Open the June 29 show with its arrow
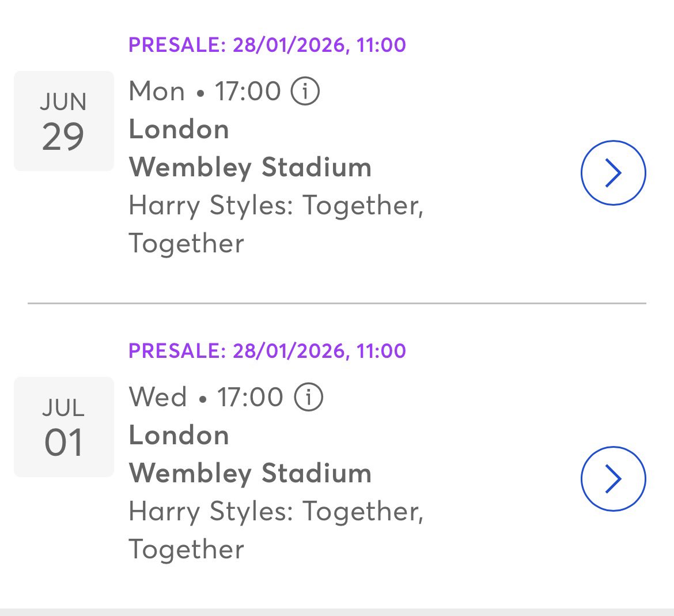The image size is (674, 616). pos(613,173)
